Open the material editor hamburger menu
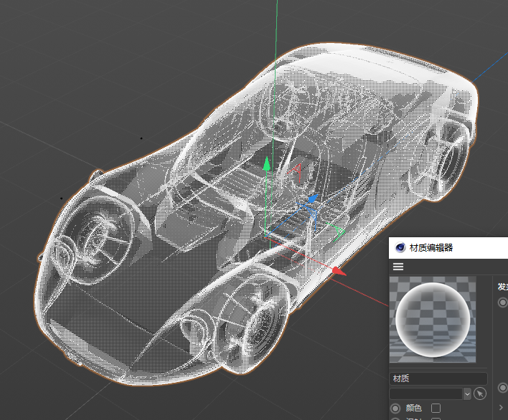 pos(398,267)
